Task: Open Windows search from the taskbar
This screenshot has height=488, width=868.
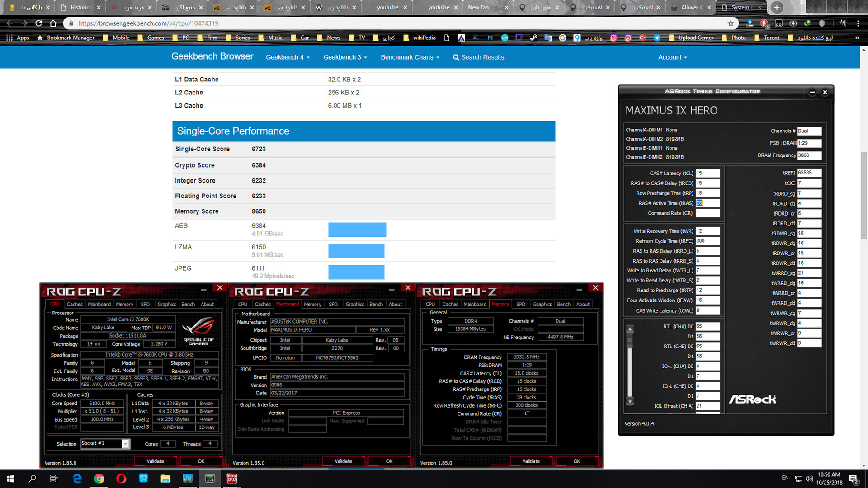Action: 32,479
